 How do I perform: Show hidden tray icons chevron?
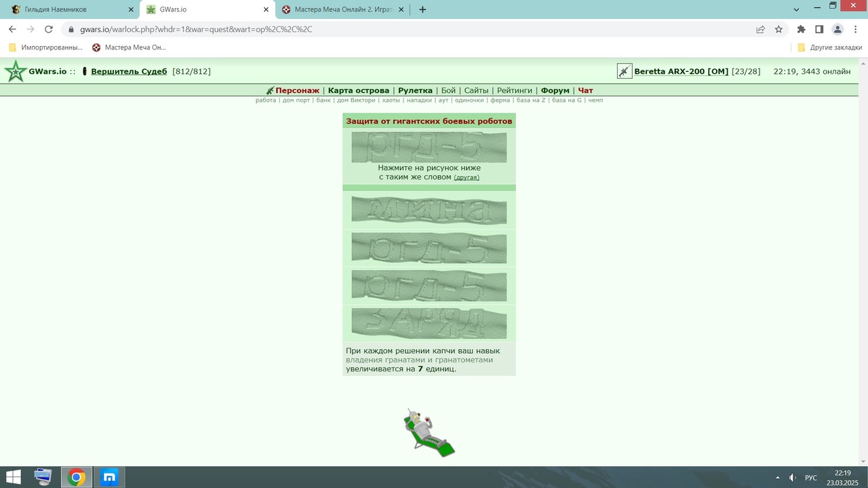coord(778,478)
